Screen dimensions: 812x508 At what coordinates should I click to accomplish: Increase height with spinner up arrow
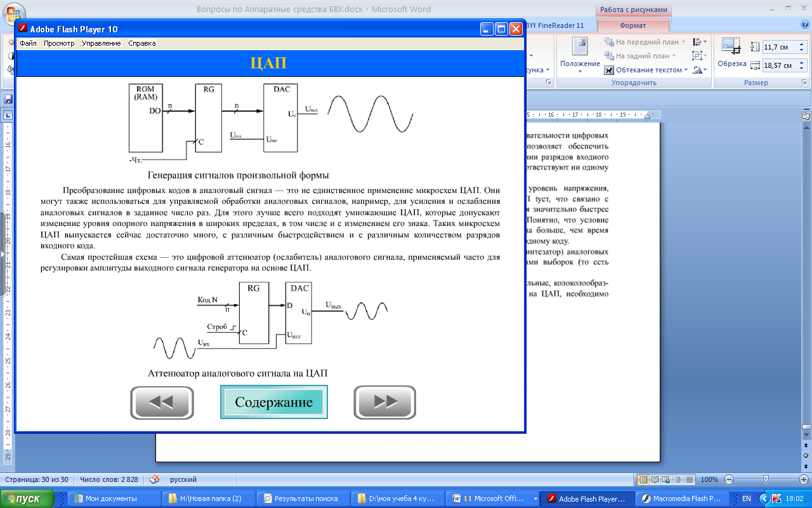click(802, 44)
